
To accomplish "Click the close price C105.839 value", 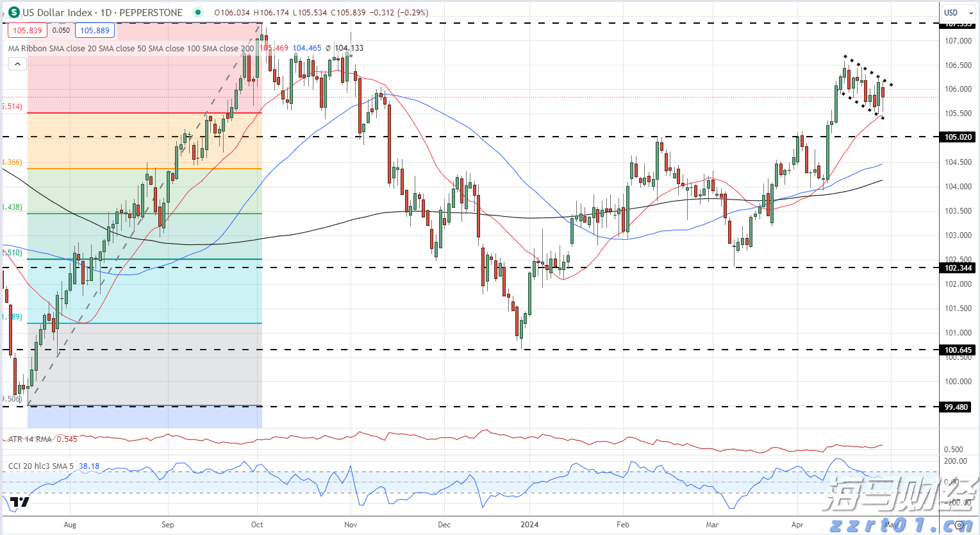I will click(x=349, y=12).
